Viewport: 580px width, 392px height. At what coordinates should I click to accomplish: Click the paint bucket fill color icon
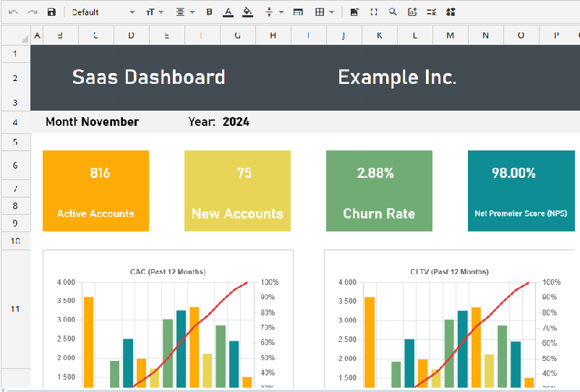click(247, 12)
